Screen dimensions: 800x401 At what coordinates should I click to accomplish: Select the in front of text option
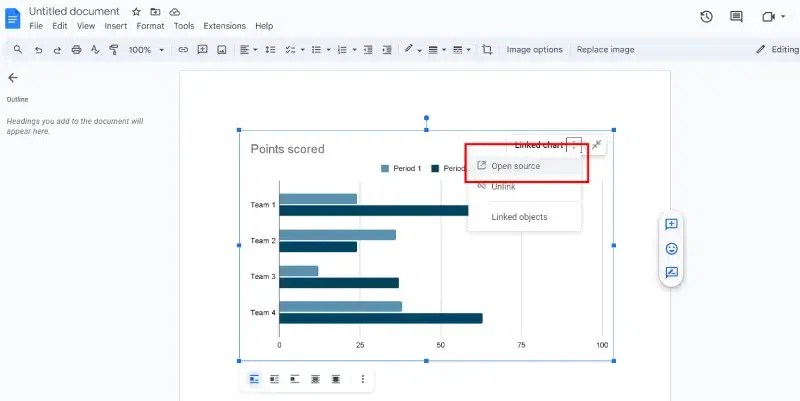(336, 379)
